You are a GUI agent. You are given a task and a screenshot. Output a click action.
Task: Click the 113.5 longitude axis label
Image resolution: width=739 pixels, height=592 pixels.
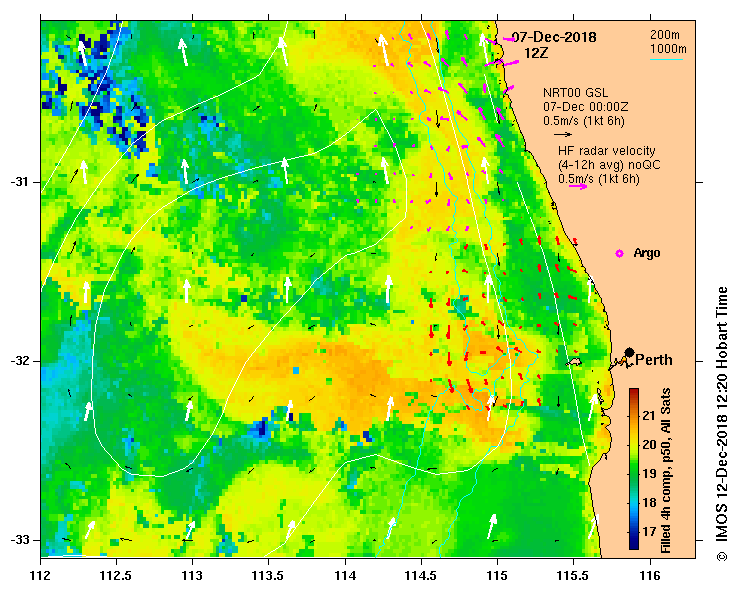(x=269, y=576)
